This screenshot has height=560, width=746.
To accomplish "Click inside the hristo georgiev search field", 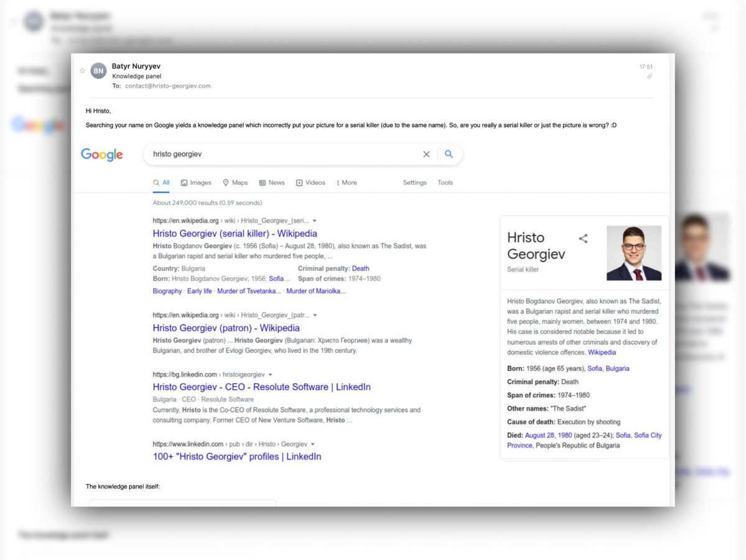I will (280, 154).
